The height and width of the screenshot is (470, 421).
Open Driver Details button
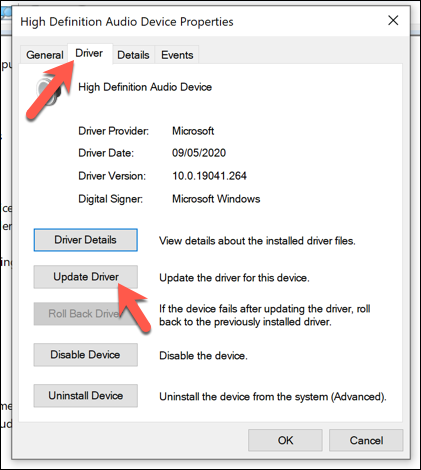tap(85, 240)
